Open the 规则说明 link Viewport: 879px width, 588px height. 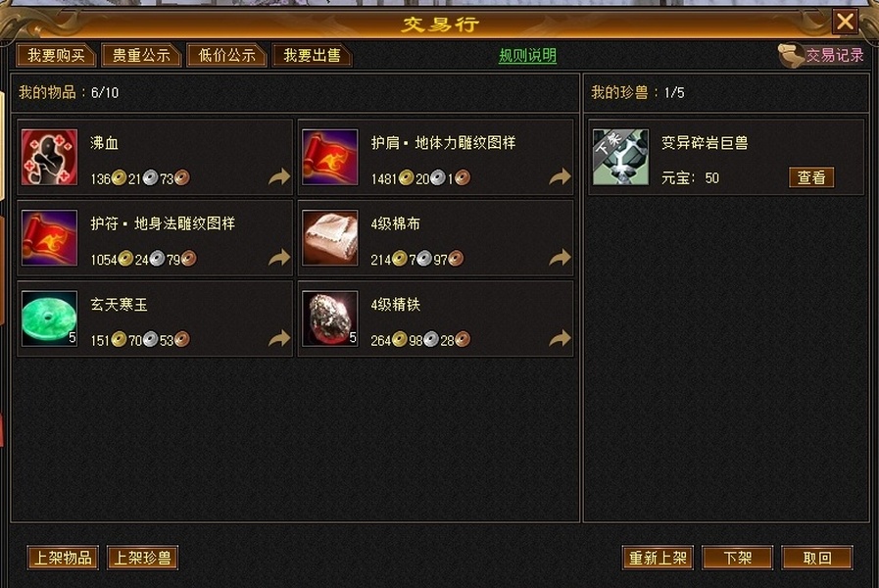(x=527, y=56)
